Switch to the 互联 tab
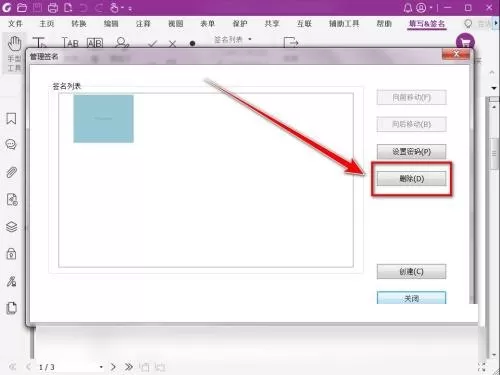Screen dimensions: 500x375 tap(304, 24)
